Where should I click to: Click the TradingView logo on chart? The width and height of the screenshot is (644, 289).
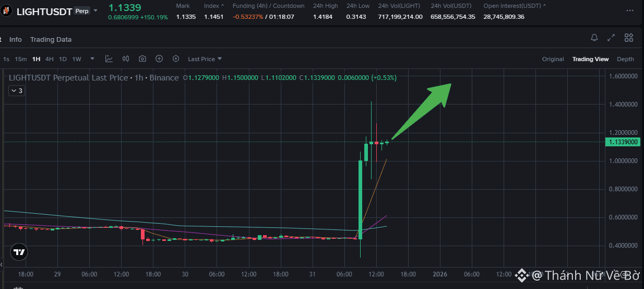[19, 252]
